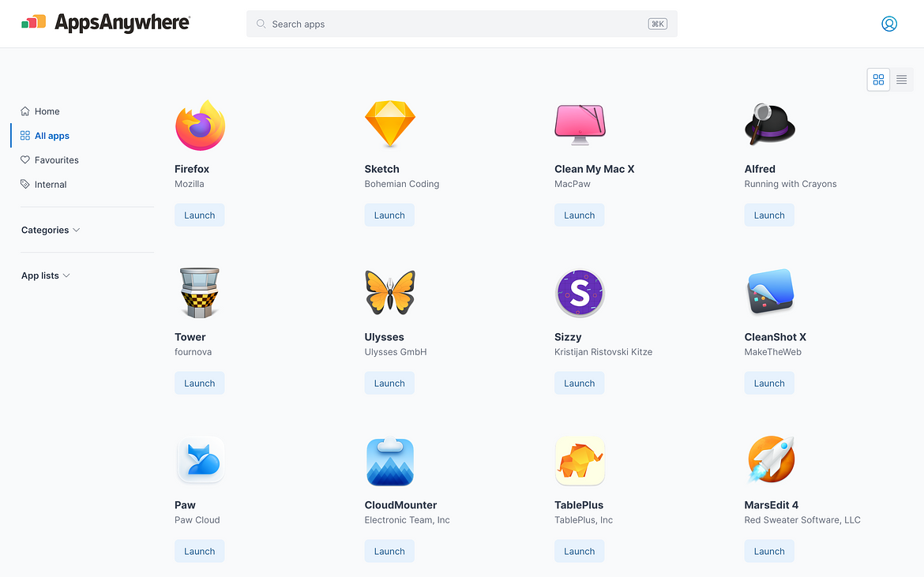The height and width of the screenshot is (577, 924).
Task: Click the Alfred hat icon
Action: 770,124
